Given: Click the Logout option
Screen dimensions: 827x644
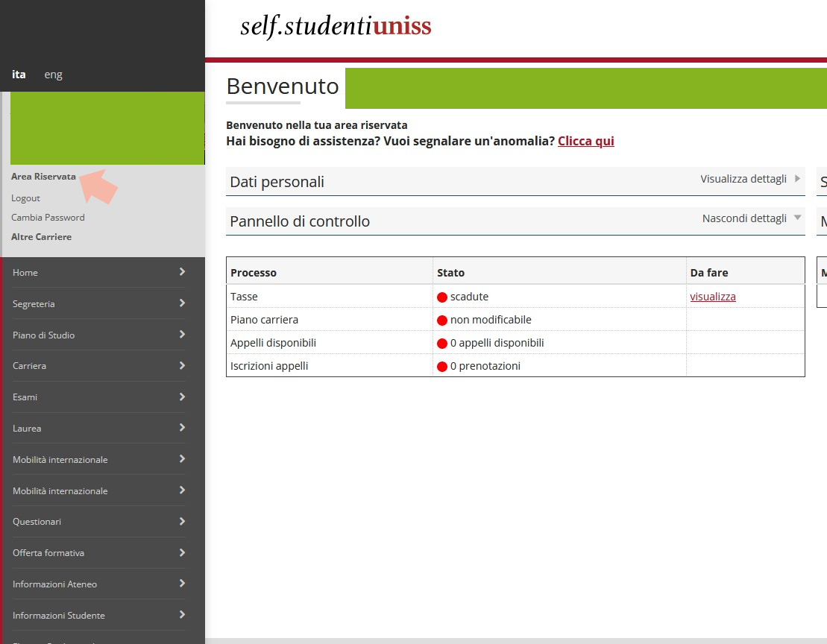Looking at the screenshot, I should point(25,198).
